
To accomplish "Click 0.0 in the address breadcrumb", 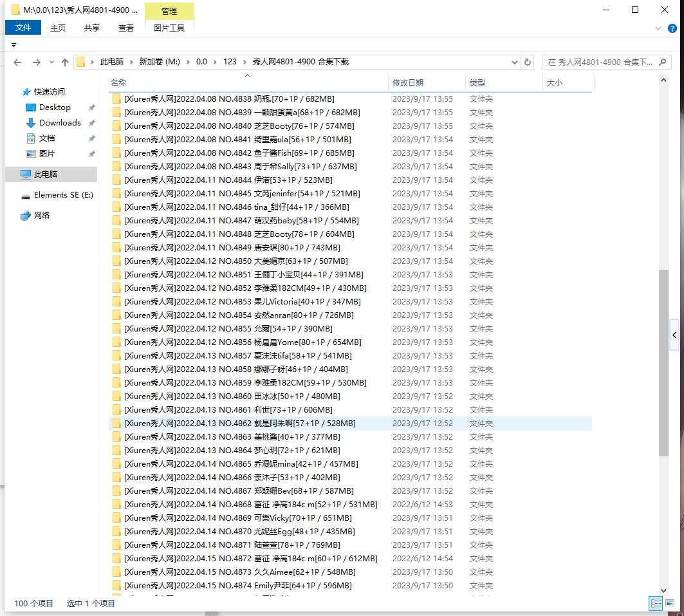I will (201, 62).
